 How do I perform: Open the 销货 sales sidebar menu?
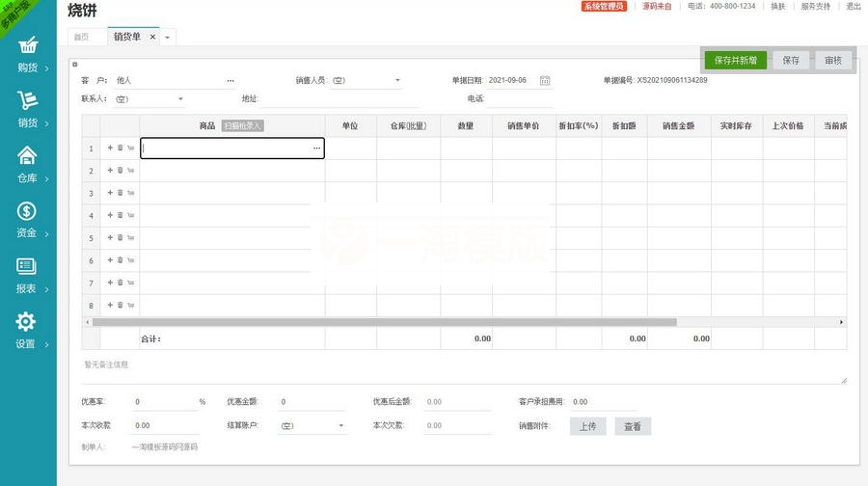click(x=27, y=110)
